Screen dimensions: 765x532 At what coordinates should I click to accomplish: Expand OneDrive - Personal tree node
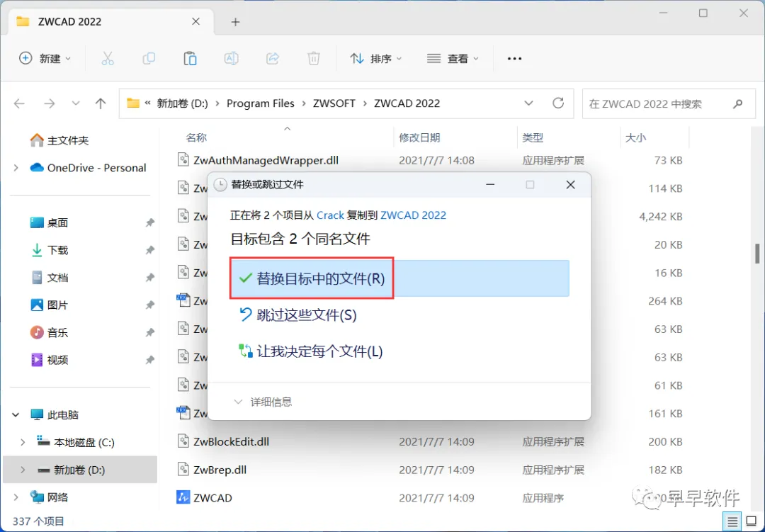pyautogui.click(x=16, y=168)
